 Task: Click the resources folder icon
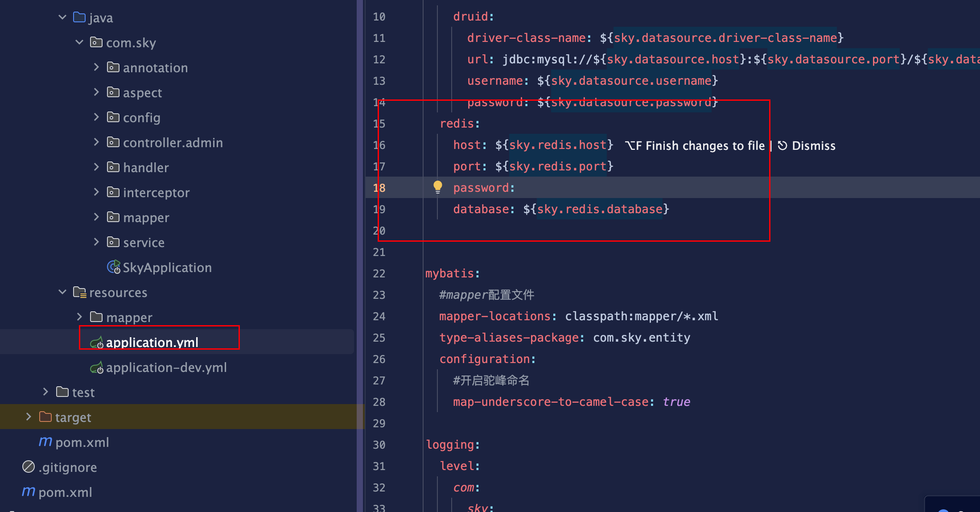coord(79,292)
